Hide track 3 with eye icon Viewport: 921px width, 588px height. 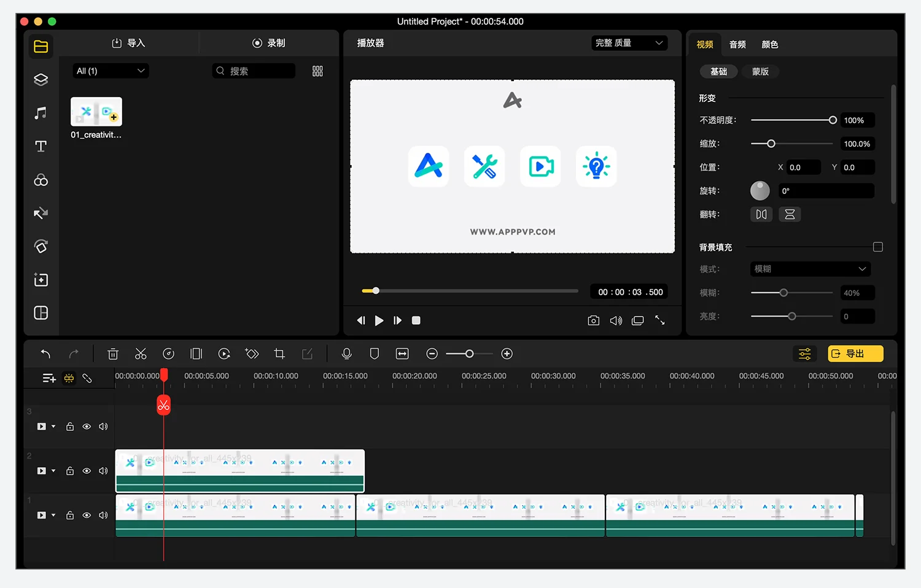tap(87, 427)
